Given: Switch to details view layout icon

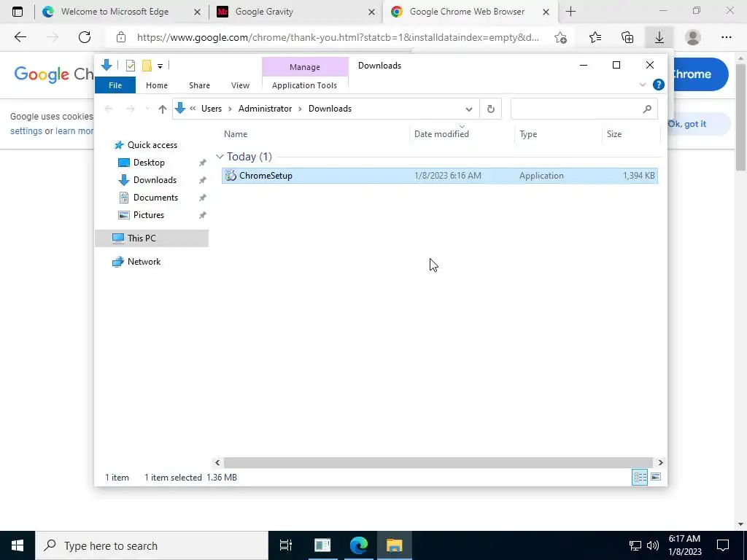Looking at the screenshot, I should [640, 477].
